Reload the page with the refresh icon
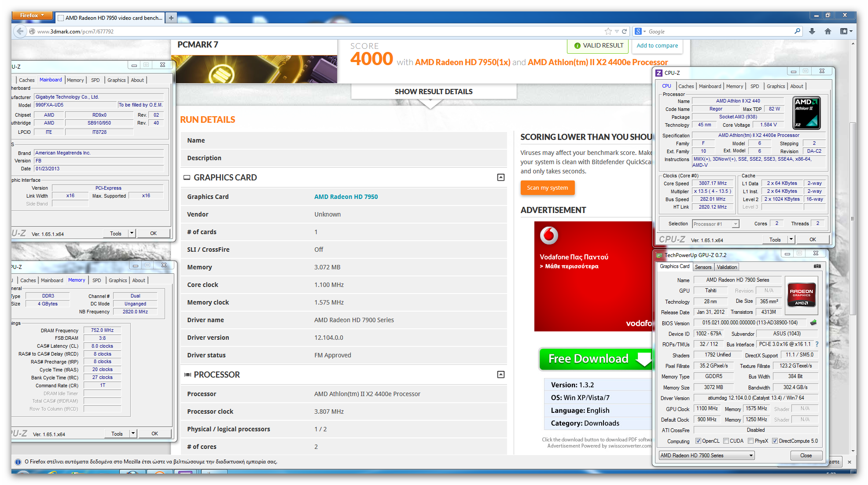This screenshot has width=868, height=485. click(624, 31)
